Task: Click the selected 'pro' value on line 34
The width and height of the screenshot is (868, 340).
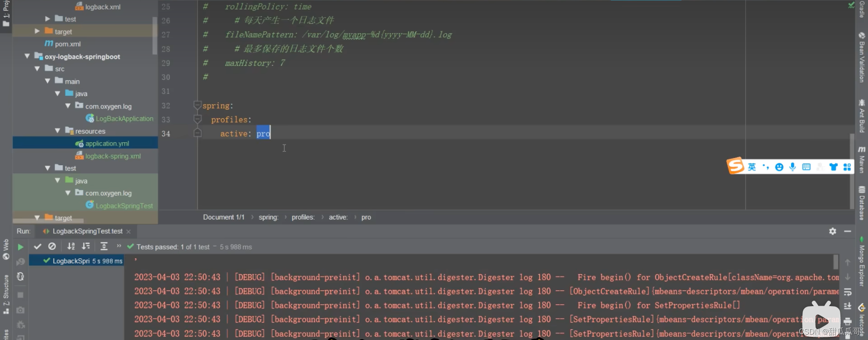Action: tap(263, 134)
